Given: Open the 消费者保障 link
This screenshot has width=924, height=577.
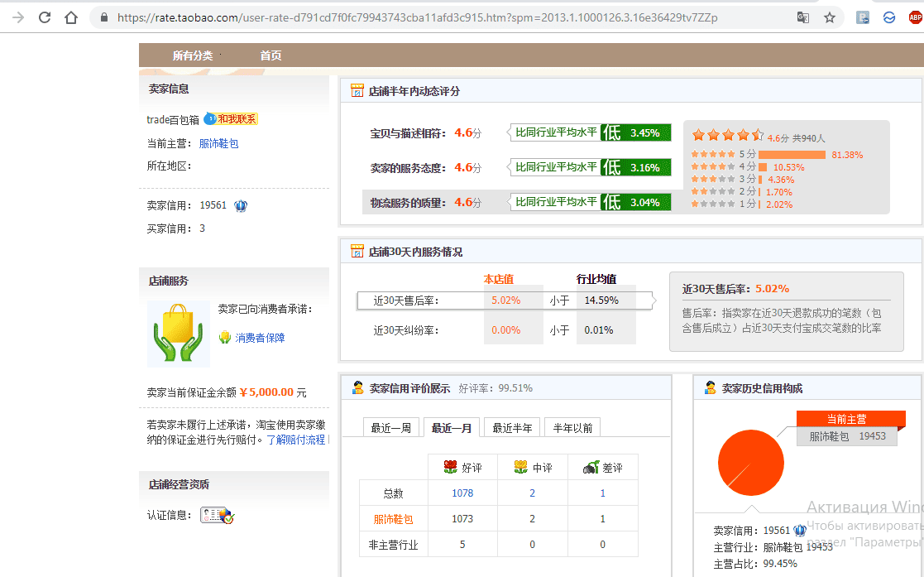Looking at the screenshot, I should pyautogui.click(x=260, y=338).
